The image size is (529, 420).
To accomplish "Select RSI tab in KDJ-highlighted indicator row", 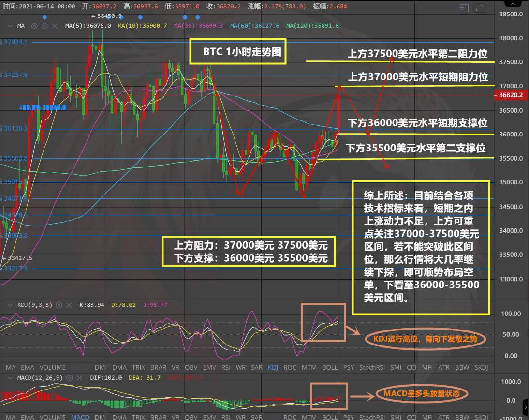I will [226, 367].
